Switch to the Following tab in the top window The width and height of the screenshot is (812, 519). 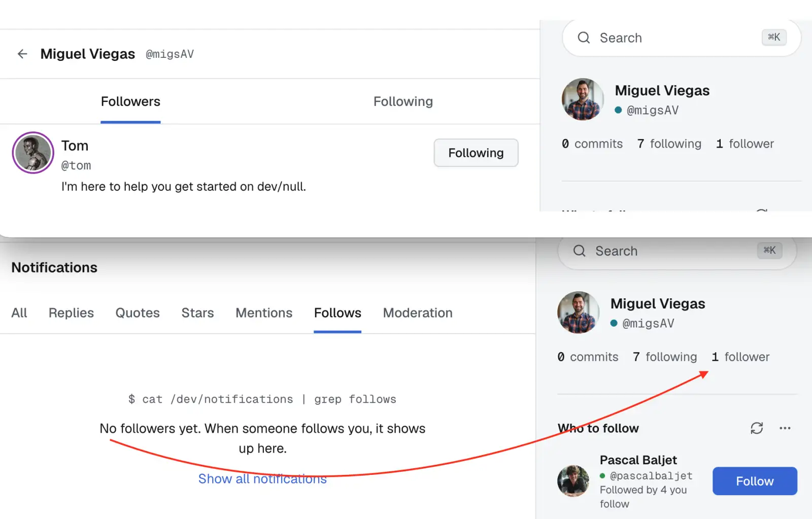coord(403,101)
